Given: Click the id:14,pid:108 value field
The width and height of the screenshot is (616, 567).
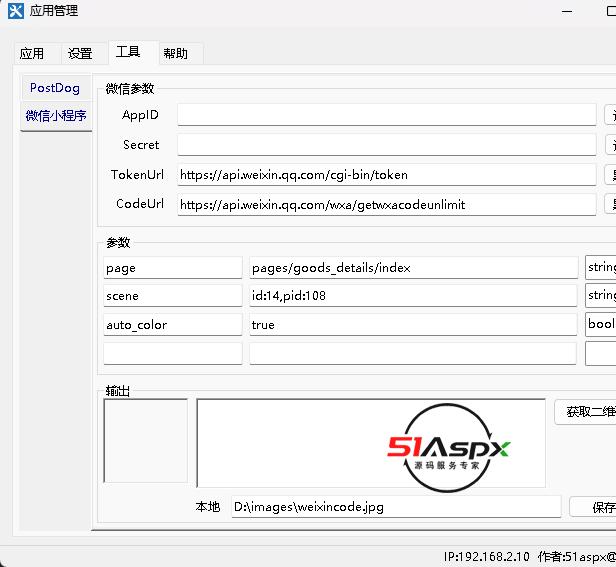Looking at the screenshot, I should click(x=413, y=296).
